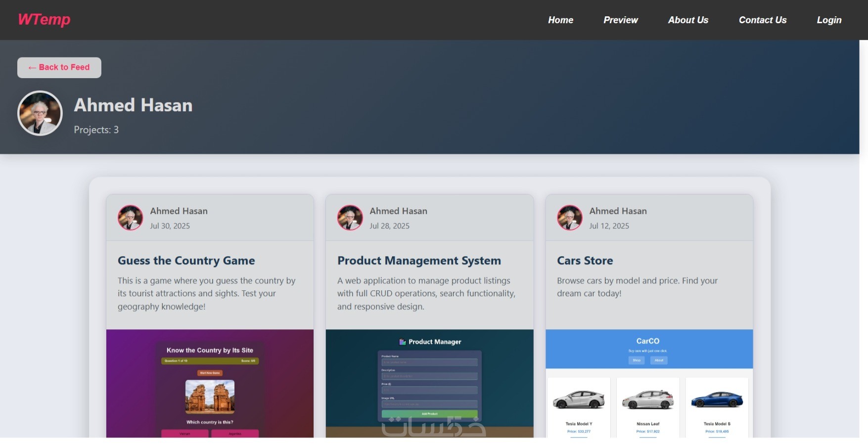Click the Back to Feed button
868x446 pixels.
59,67
